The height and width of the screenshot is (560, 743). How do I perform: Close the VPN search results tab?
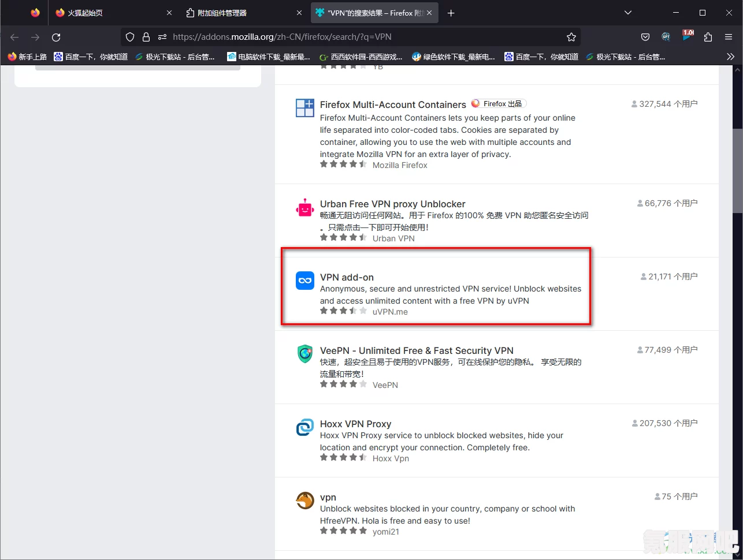click(x=429, y=13)
